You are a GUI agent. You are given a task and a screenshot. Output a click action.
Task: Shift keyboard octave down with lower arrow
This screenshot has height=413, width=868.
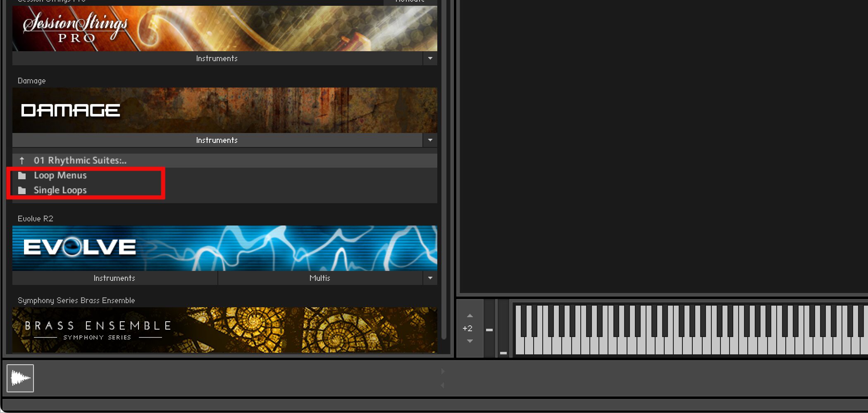(470, 341)
